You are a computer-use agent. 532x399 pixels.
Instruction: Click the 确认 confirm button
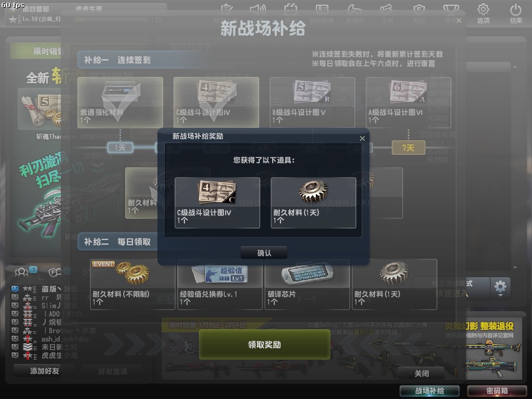pyautogui.click(x=264, y=253)
